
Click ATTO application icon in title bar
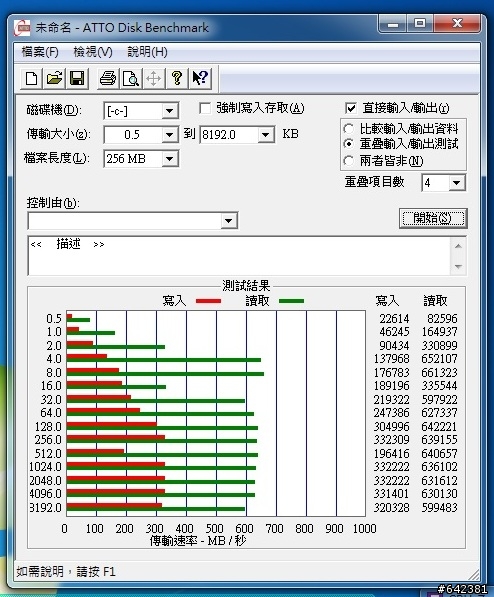pos(22,28)
